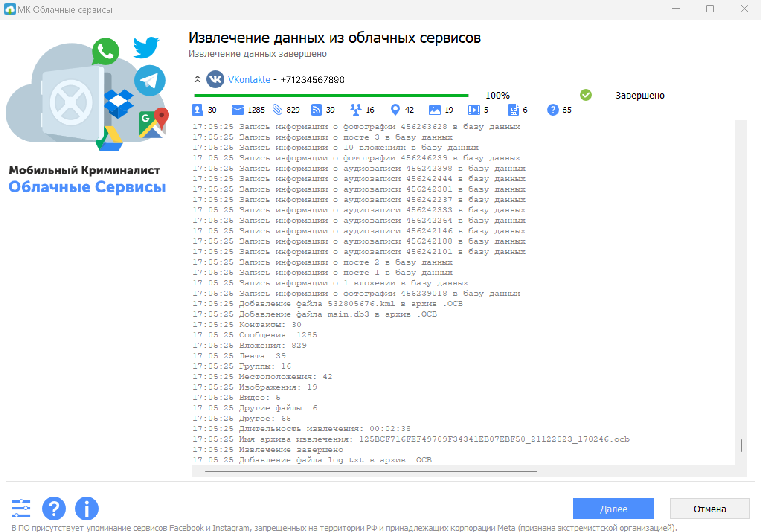Click log line adding log.txt file
This screenshot has width=761, height=532.
tap(312, 460)
